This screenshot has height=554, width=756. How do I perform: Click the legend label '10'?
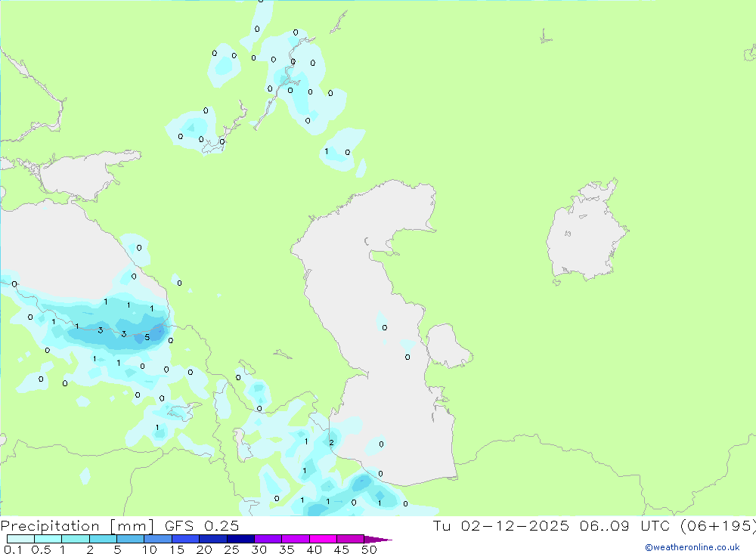150,549
